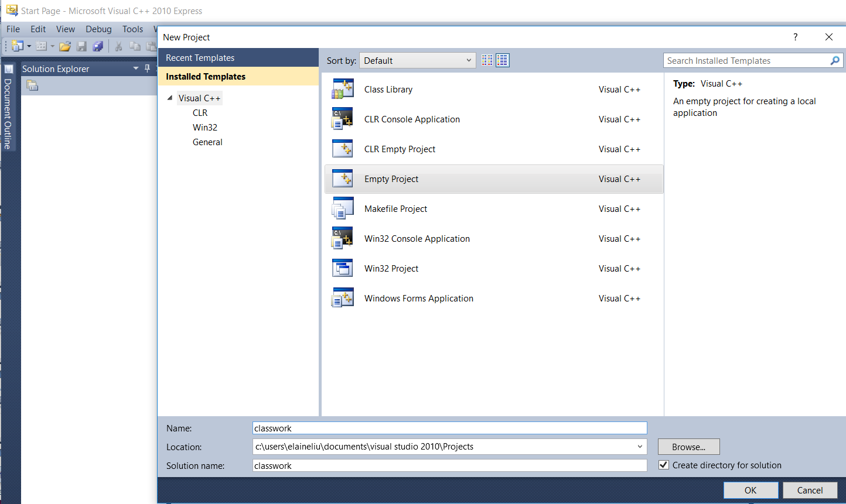Click the Copy icon in the toolbar
This screenshot has height=504, width=846.
coord(135,46)
